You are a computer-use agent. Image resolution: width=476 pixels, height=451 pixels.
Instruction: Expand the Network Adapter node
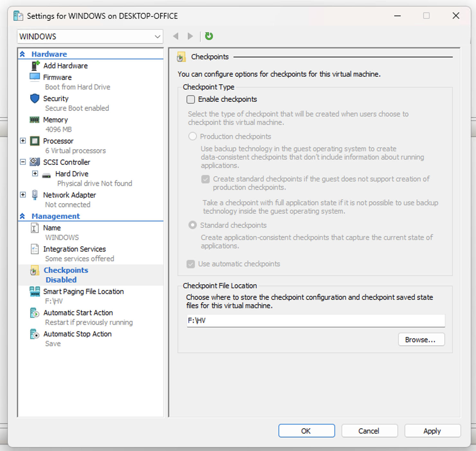tap(23, 195)
